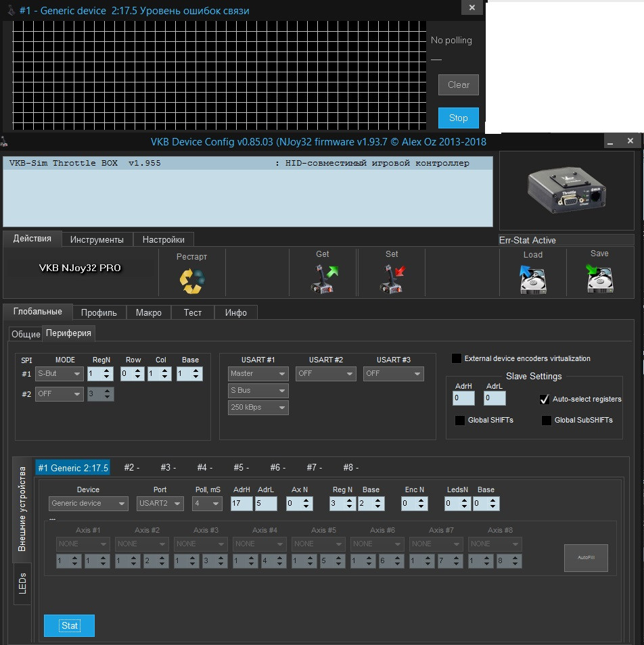644x645 pixels.
Task: Open the Профиль tab
Action: coord(99,312)
